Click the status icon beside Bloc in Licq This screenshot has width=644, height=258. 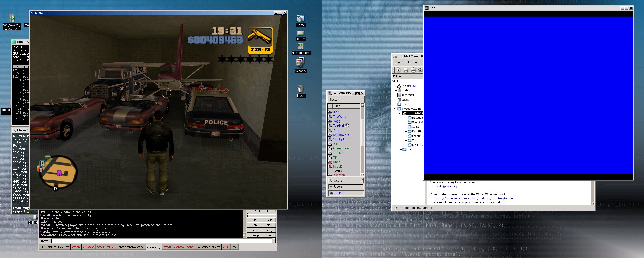click(x=330, y=112)
